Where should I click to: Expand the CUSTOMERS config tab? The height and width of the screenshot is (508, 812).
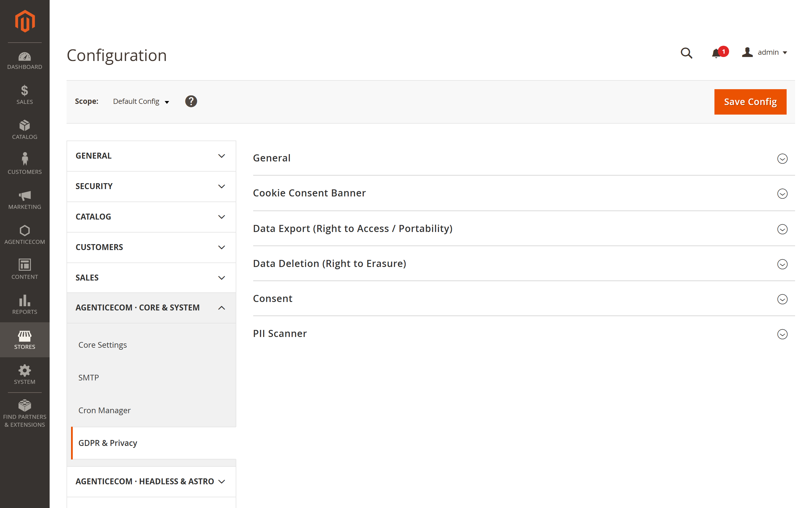[x=151, y=247]
